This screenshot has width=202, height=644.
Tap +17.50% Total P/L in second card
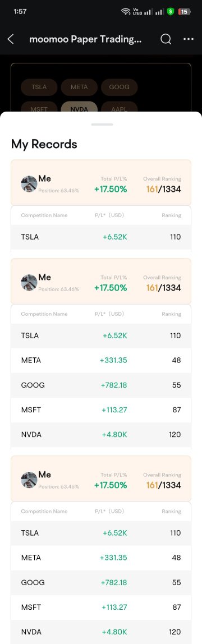[x=111, y=288]
